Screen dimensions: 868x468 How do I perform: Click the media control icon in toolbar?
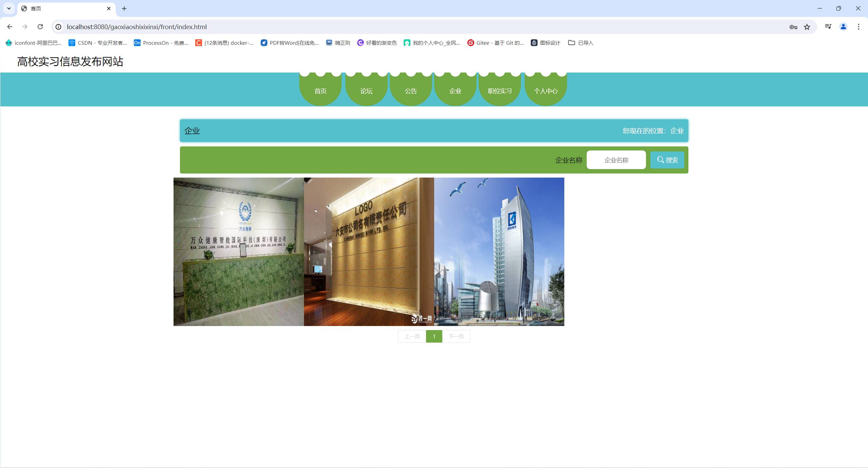tap(828, 27)
